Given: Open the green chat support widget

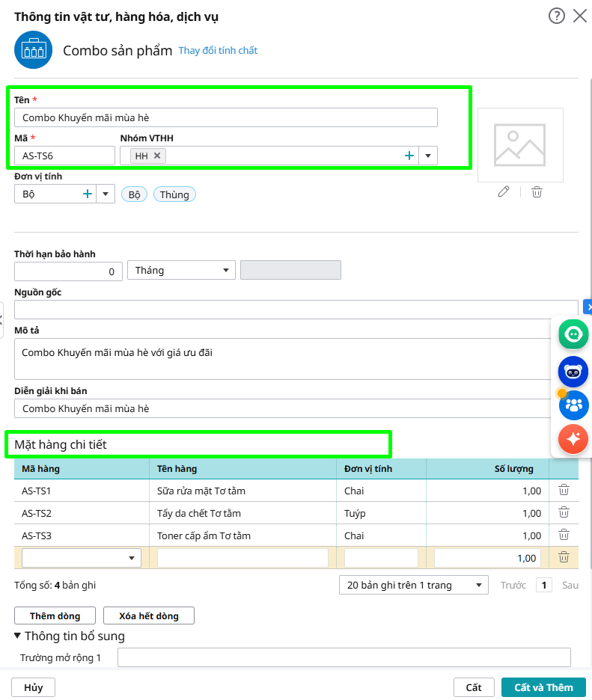Looking at the screenshot, I should point(573,334).
